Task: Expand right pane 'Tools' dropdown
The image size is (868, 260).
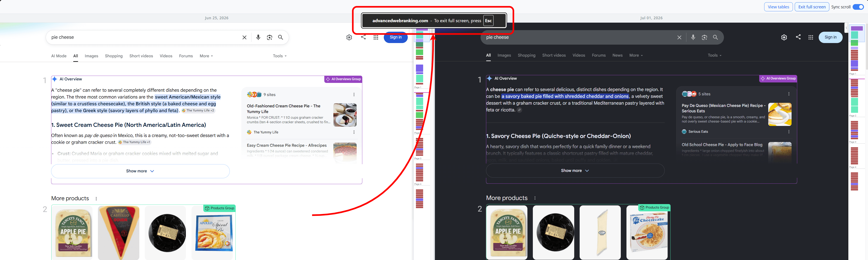Action: click(714, 55)
